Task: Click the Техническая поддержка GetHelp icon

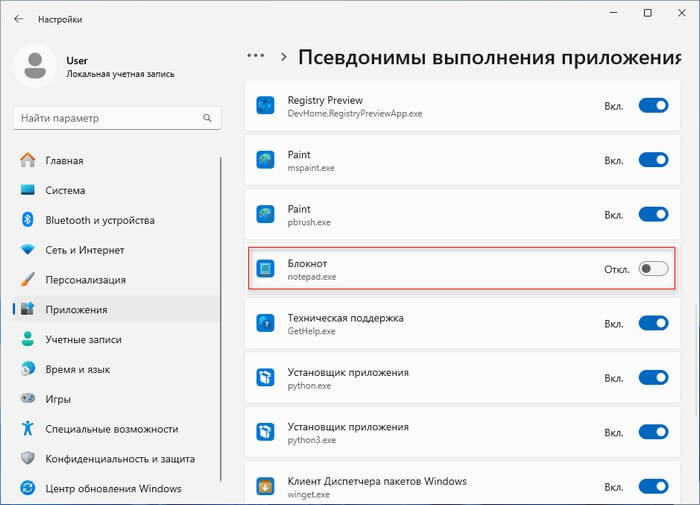Action: pyautogui.click(x=265, y=323)
